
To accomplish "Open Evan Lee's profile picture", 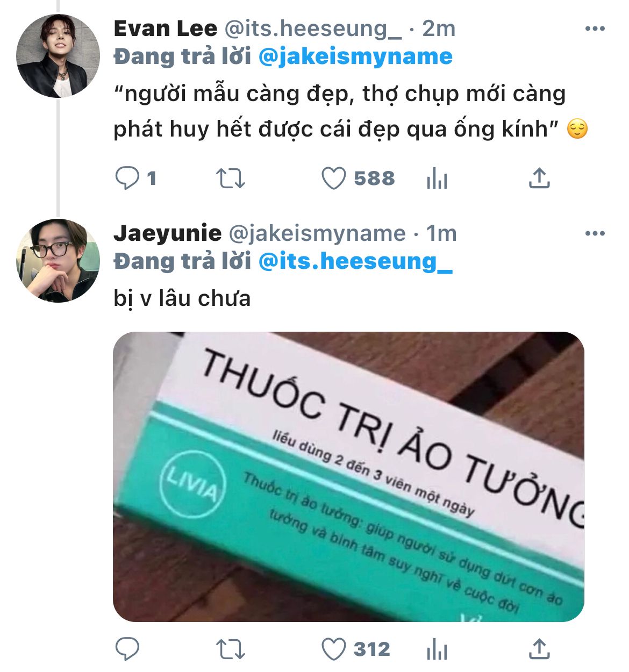I will click(x=58, y=56).
